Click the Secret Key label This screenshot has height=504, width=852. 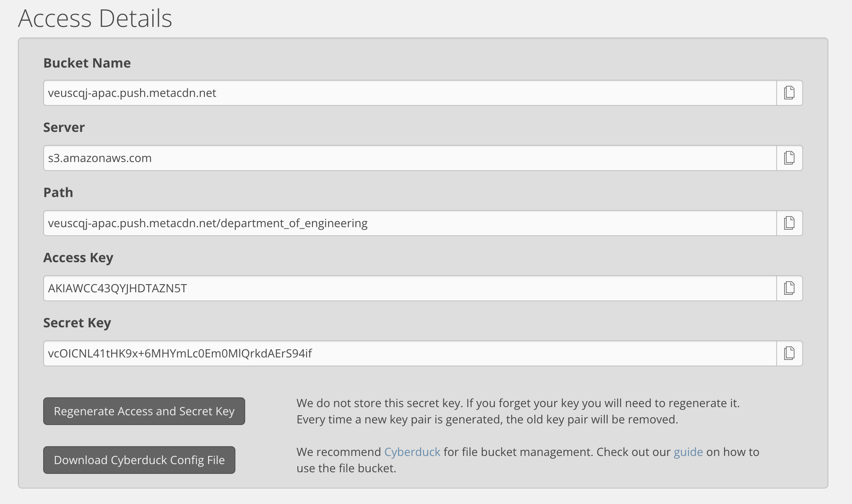pos(77,323)
